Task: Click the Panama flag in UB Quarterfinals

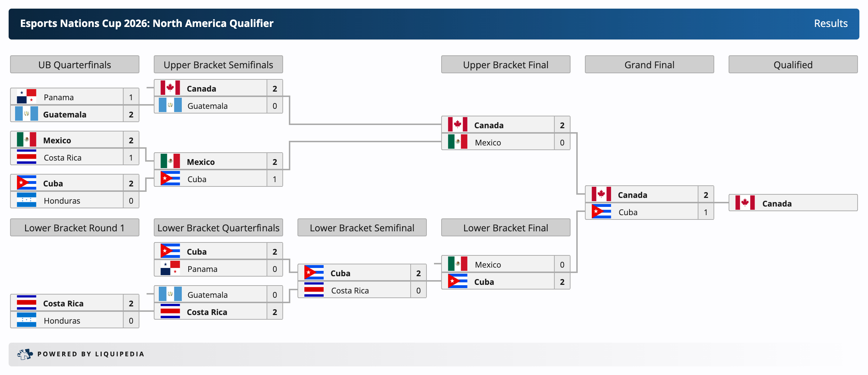Action: click(x=27, y=97)
